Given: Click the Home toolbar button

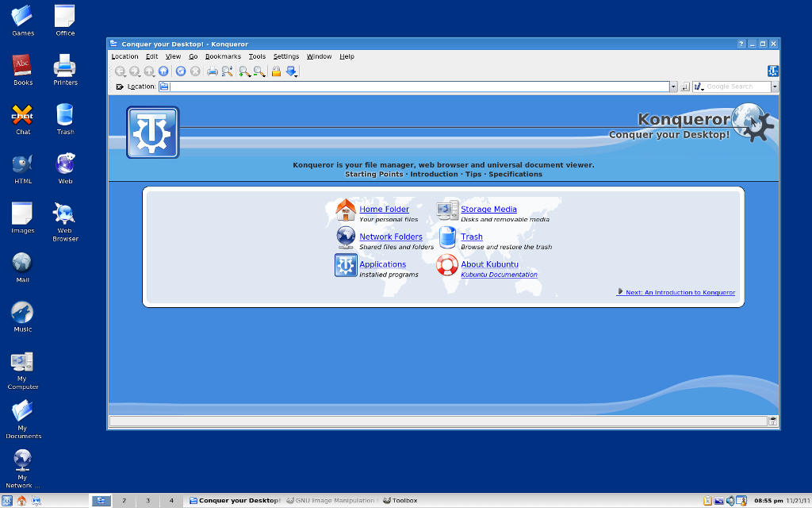Looking at the screenshot, I should [x=163, y=71].
